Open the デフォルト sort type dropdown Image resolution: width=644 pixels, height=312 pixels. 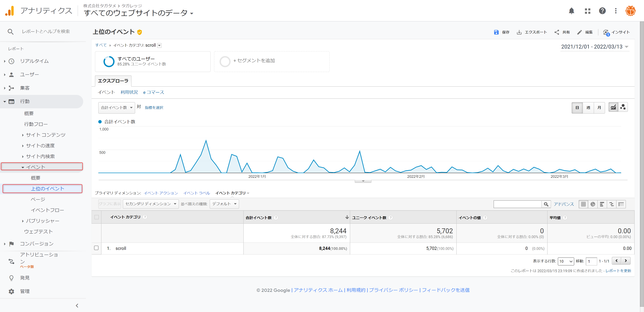[x=224, y=204]
